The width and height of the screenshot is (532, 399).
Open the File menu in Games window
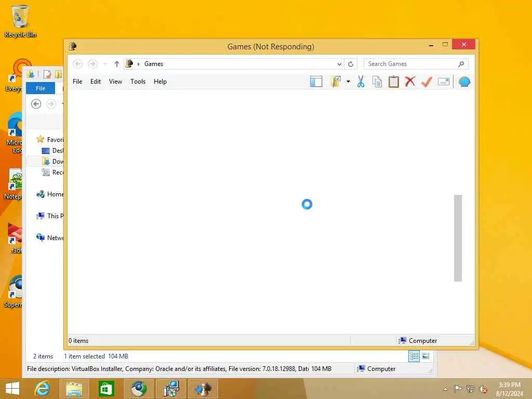point(77,82)
